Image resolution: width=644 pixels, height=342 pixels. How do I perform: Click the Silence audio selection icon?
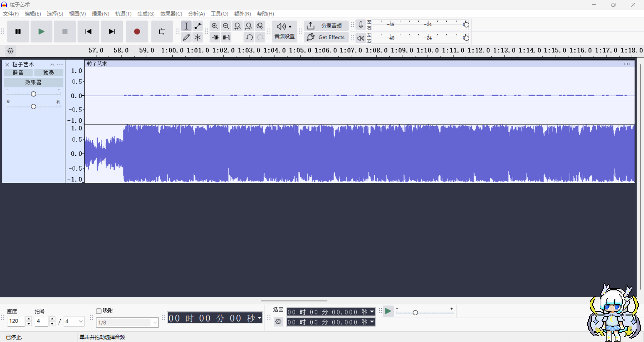pos(227,37)
